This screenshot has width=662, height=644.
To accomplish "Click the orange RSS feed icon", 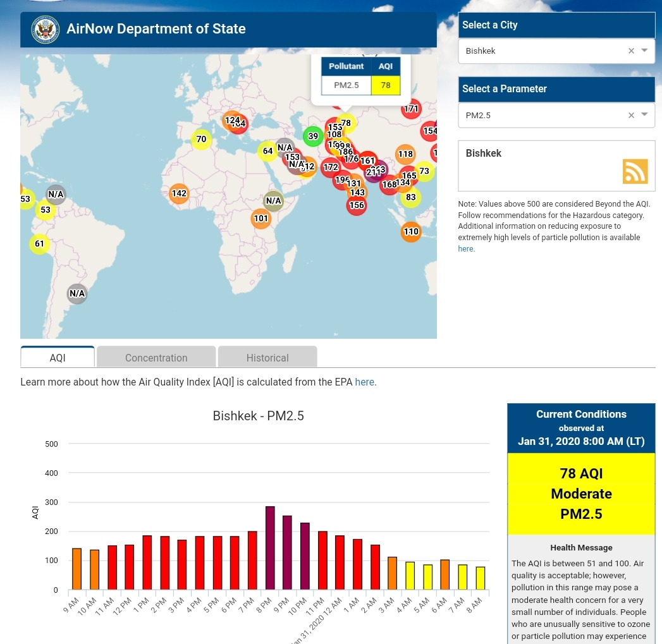I will click(x=635, y=171).
